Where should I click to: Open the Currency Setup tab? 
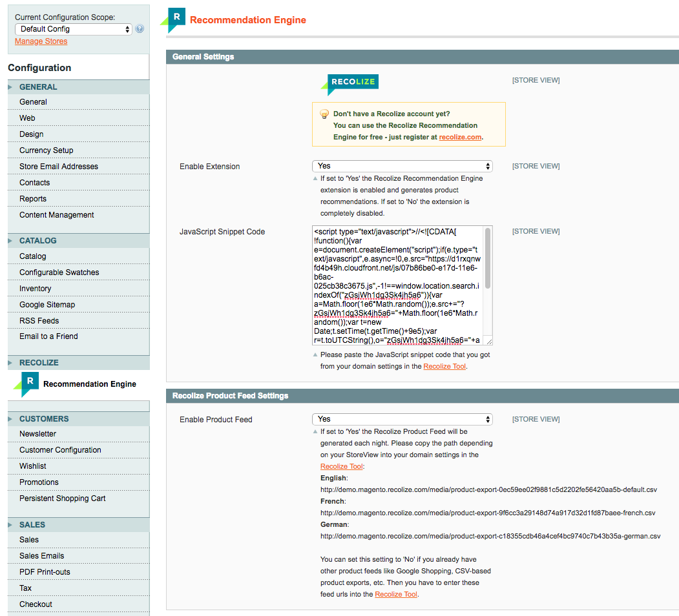pos(78,150)
